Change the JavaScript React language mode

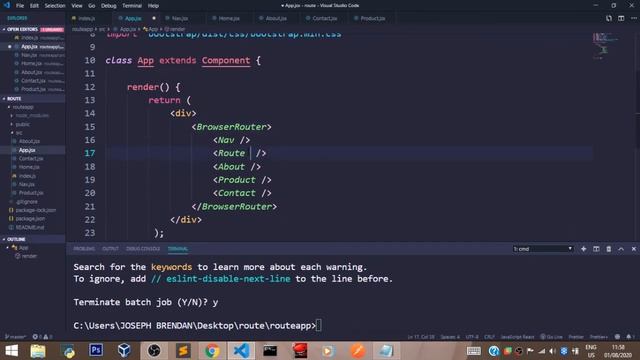coord(517,337)
